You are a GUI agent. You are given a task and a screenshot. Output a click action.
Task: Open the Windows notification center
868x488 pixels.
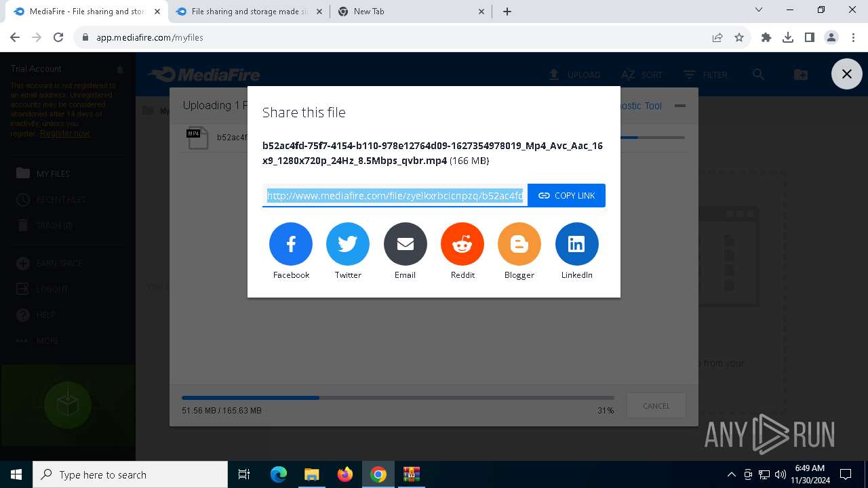click(846, 474)
